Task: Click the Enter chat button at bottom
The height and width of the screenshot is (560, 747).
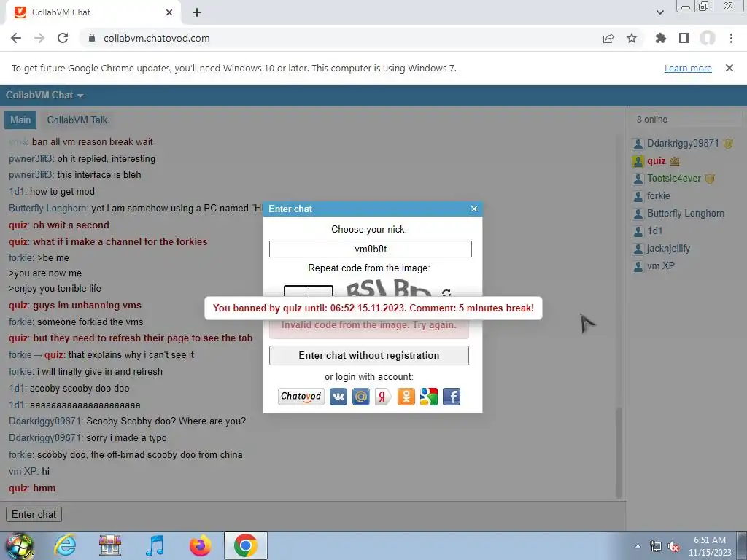Action: coord(34,514)
